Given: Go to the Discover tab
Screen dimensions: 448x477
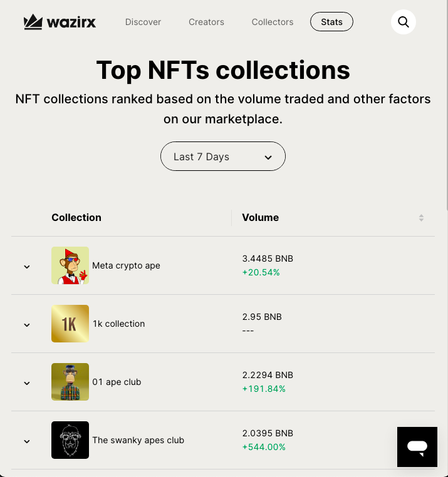Looking at the screenshot, I should click(143, 22).
